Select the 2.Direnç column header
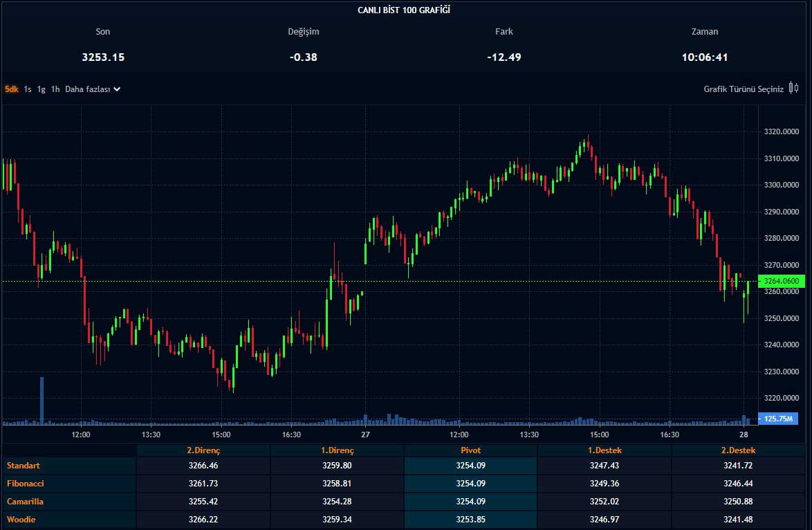The height and width of the screenshot is (530, 812). click(x=203, y=450)
